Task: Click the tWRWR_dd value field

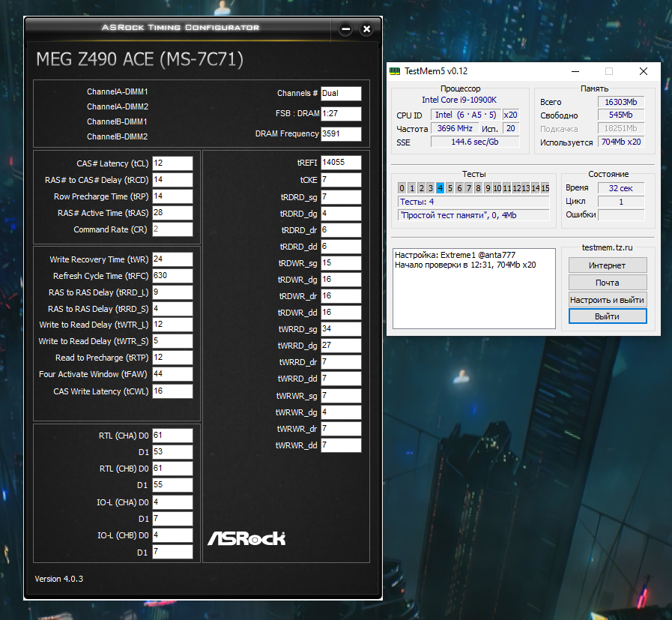Action: coord(341,445)
